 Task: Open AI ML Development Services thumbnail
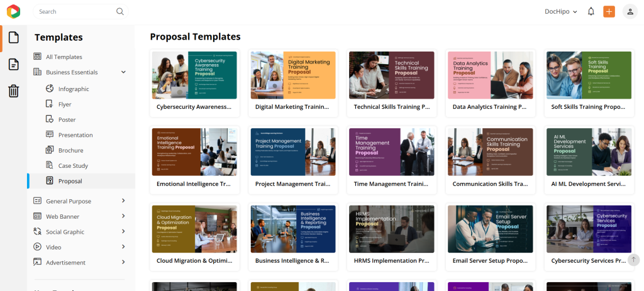pyautogui.click(x=589, y=152)
